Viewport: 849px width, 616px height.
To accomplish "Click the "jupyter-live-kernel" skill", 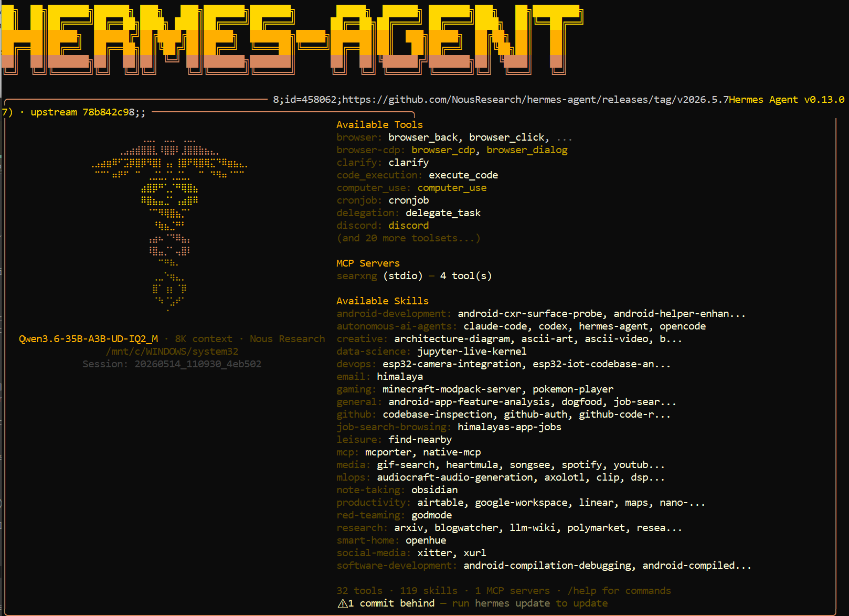I will [472, 352].
